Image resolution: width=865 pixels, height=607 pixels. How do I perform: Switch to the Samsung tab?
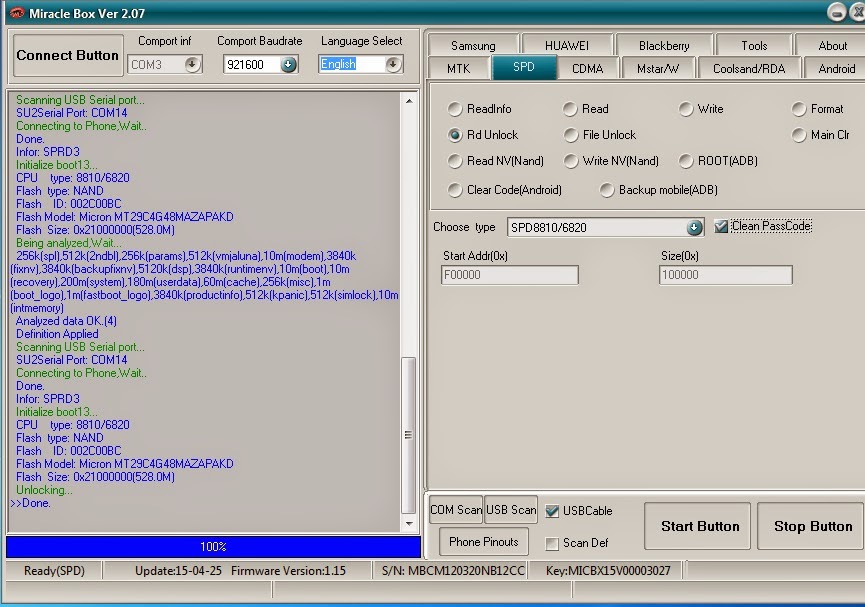[x=473, y=45]
